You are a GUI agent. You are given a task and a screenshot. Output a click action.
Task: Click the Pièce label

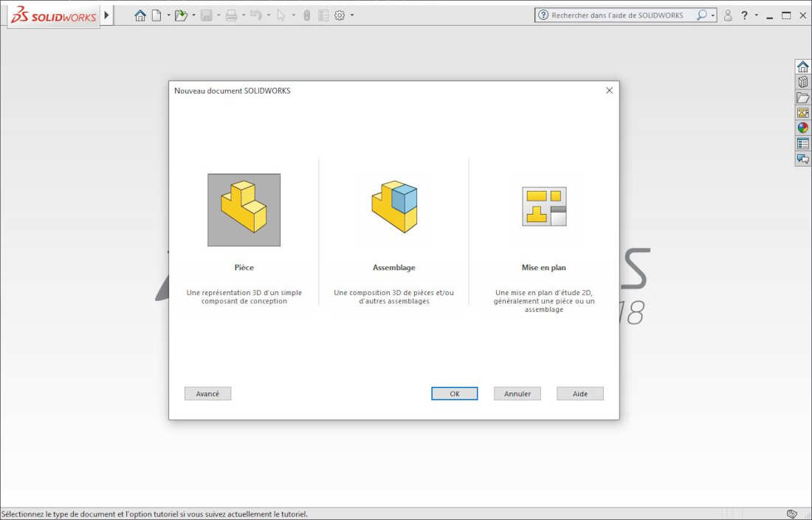pos(244,268)
